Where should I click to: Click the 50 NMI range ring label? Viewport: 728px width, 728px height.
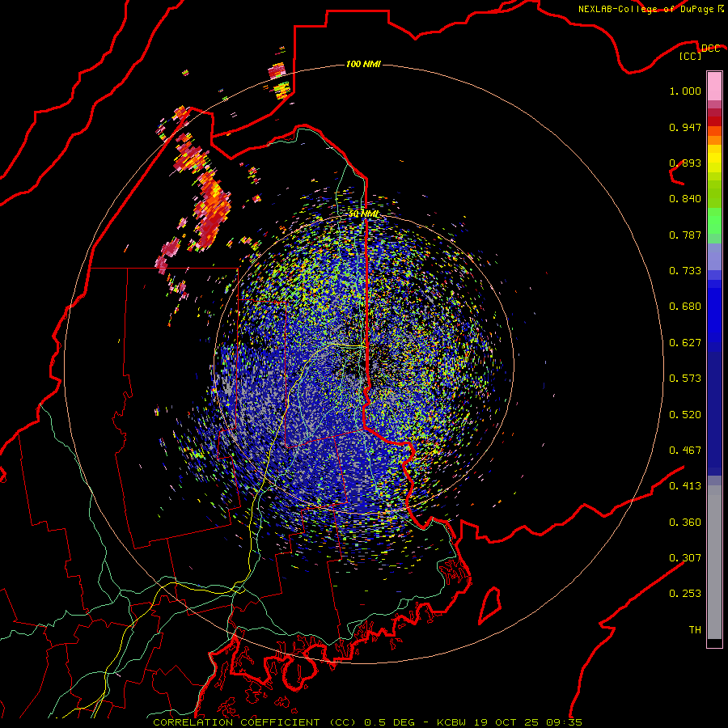(x=363, y=214)
